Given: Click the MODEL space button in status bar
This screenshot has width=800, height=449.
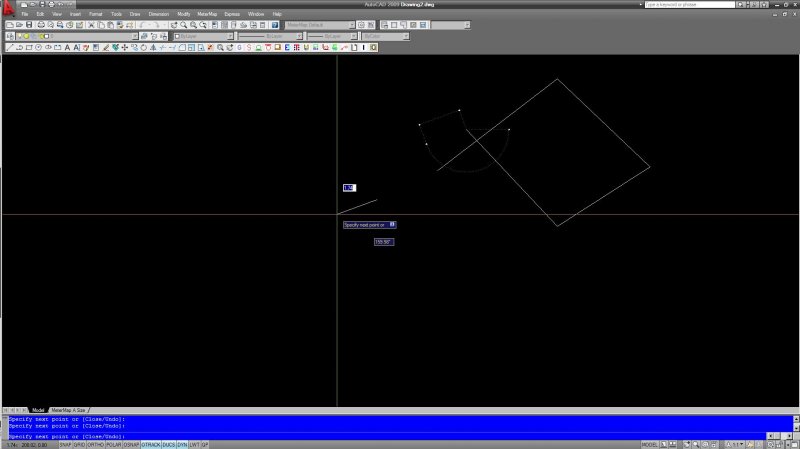Looking at the screenshot, I should pyautogui.click(x=649, y=445).
